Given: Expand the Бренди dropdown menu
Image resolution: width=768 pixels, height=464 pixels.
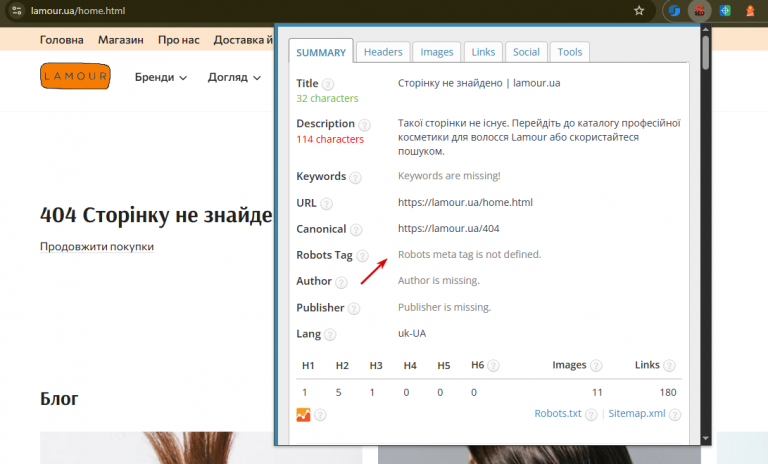Looking at the screenshot, I should pos(161,77).
